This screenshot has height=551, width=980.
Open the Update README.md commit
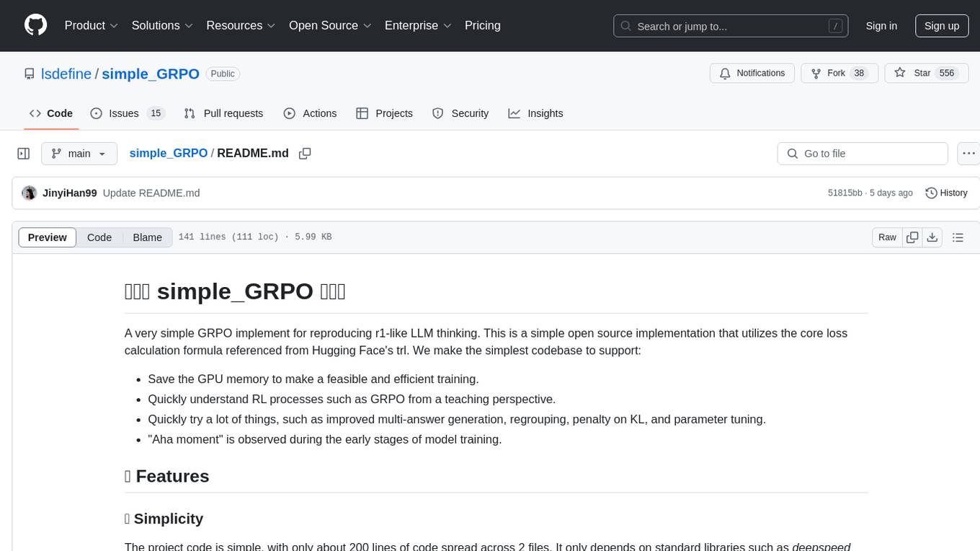[151, 193]
